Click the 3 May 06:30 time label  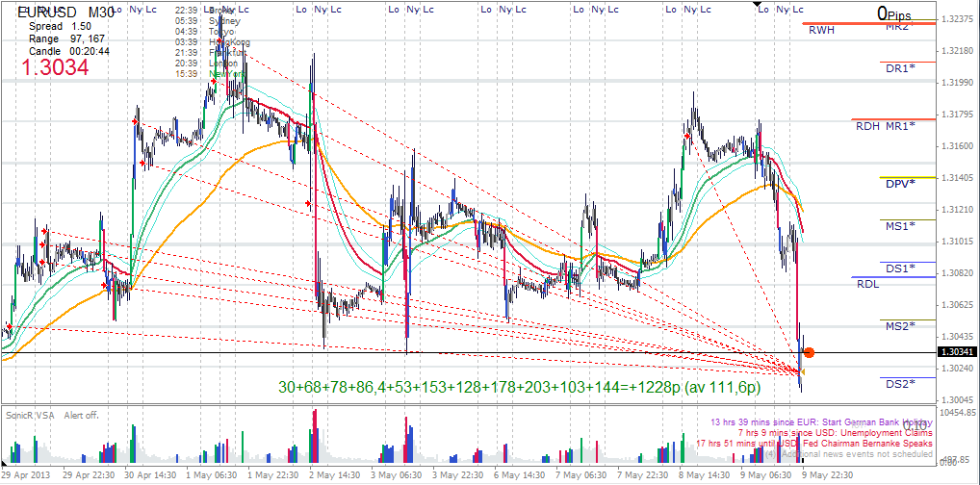(x=395, y=475)
